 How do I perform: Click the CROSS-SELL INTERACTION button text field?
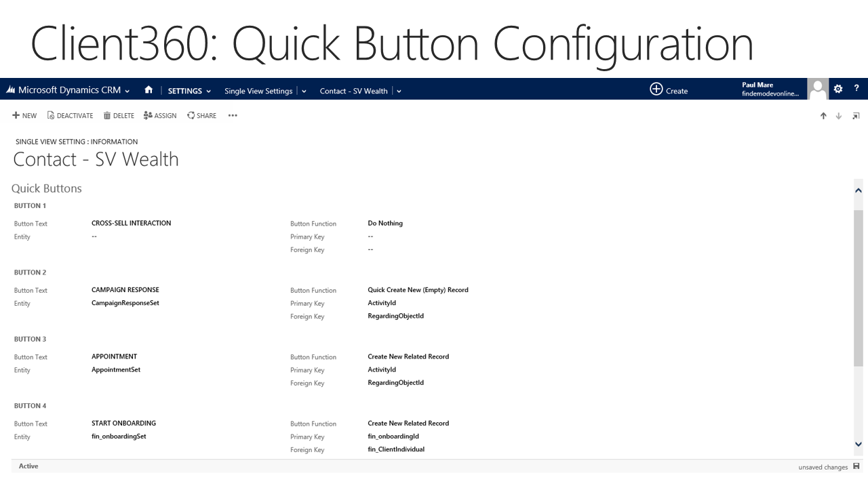[x=132, y=223]
